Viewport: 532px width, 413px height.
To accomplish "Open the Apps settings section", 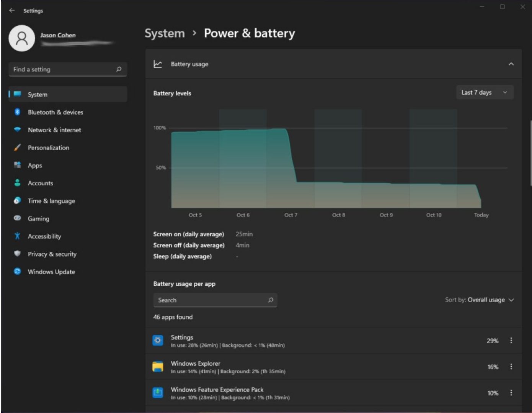I will (34, 166).
